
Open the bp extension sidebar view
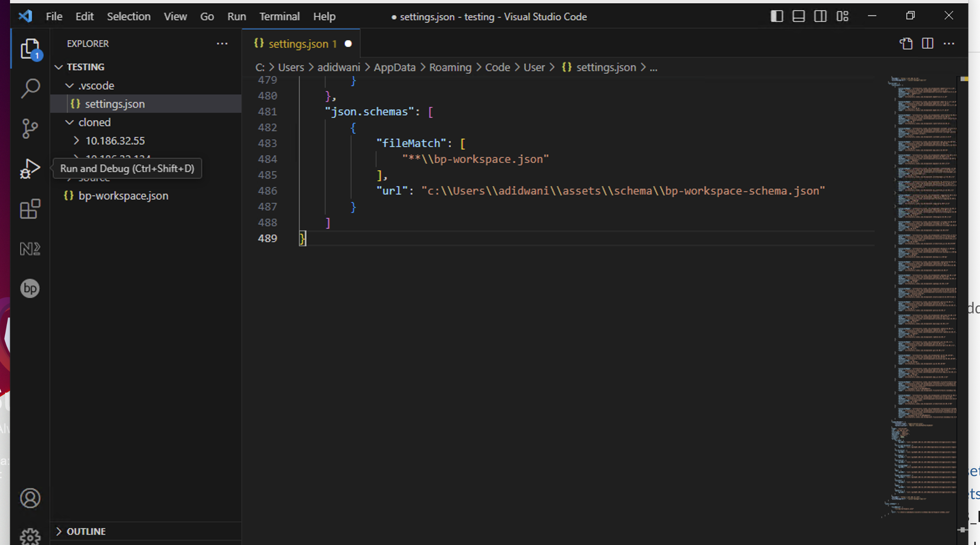click(30, 288)
